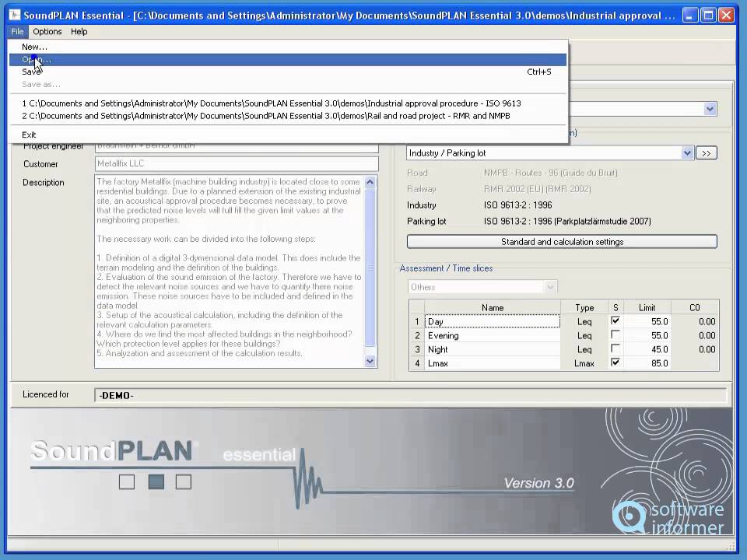This screenshot has width=747, height=560.
Task: Open the Help menu
Action: pos(79,31)
